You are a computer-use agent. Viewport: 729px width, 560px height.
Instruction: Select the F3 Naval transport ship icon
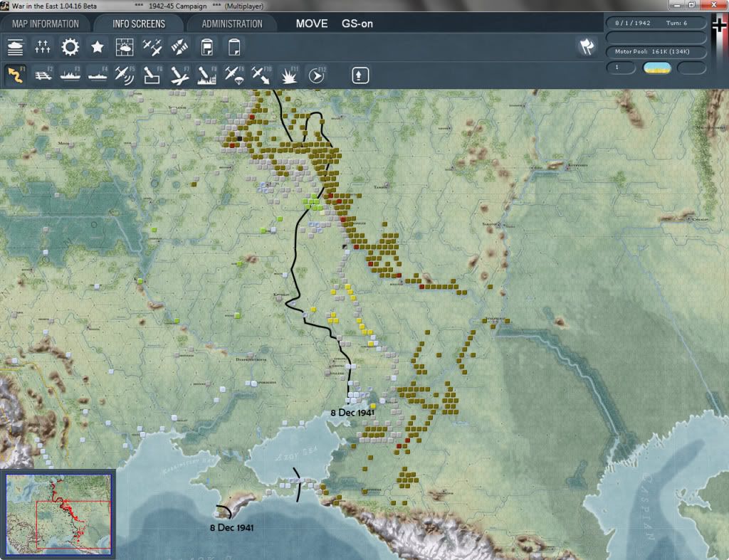click(70, 75)
